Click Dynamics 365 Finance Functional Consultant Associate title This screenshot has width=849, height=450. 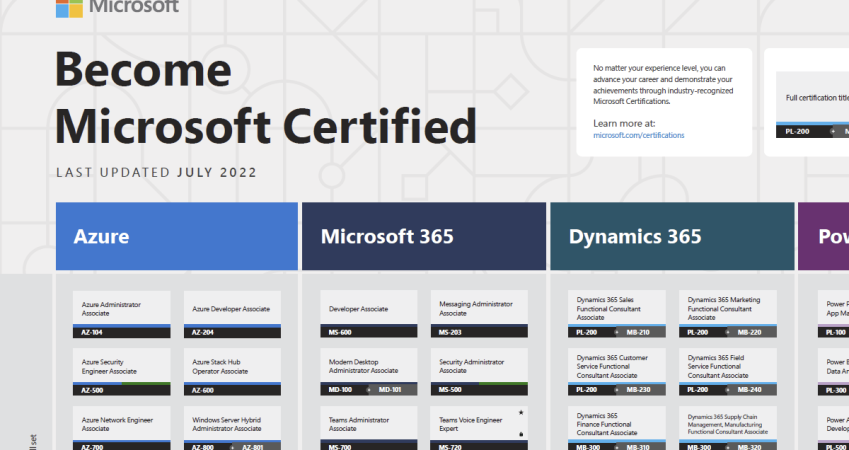tap(607, 425)
